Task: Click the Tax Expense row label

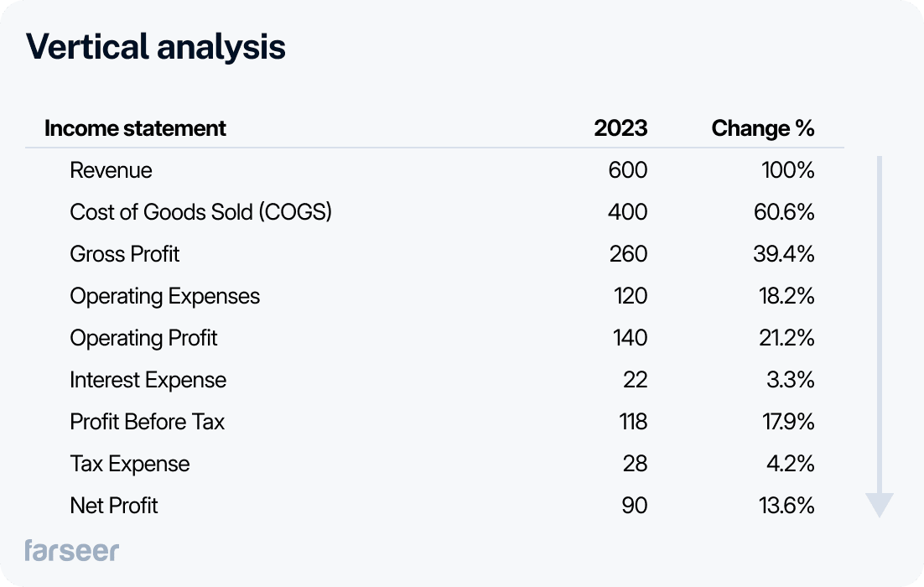Action: coord(129,464)
